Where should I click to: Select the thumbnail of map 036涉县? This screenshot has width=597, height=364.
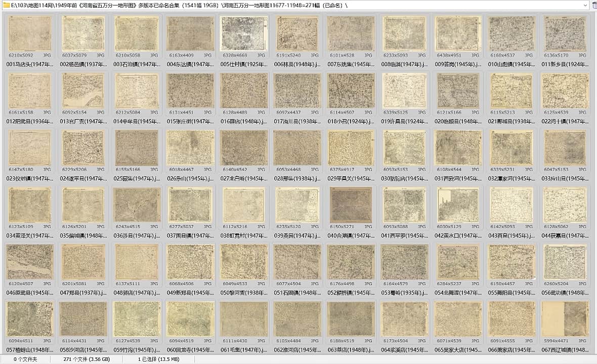(x=137, y=205)
